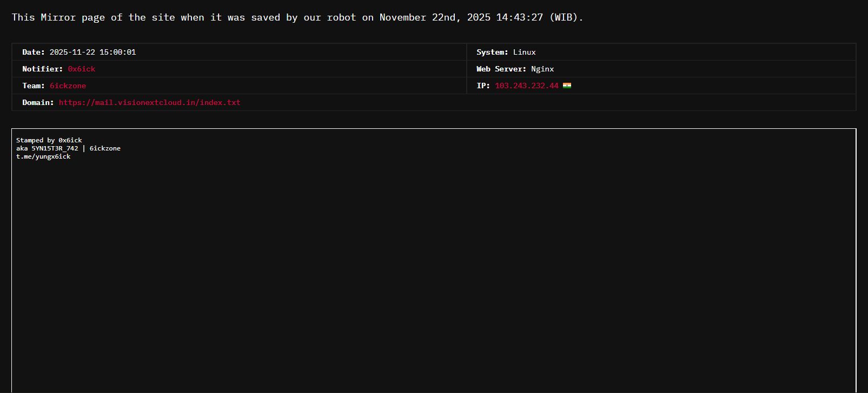
Task: Click the India flag icon beside the IP
Action: (x=567, y=86)
